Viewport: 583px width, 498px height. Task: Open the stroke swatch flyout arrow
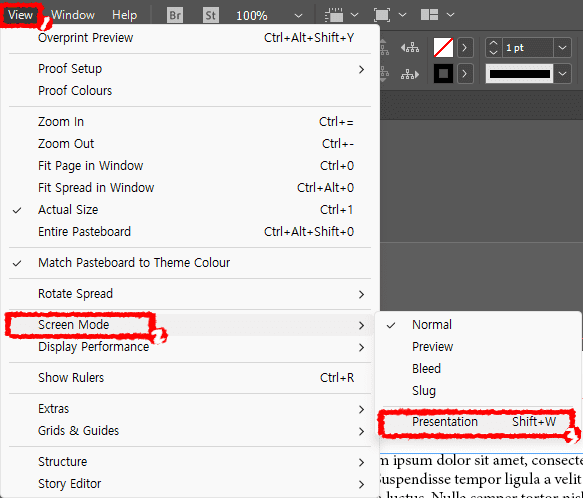465,74
